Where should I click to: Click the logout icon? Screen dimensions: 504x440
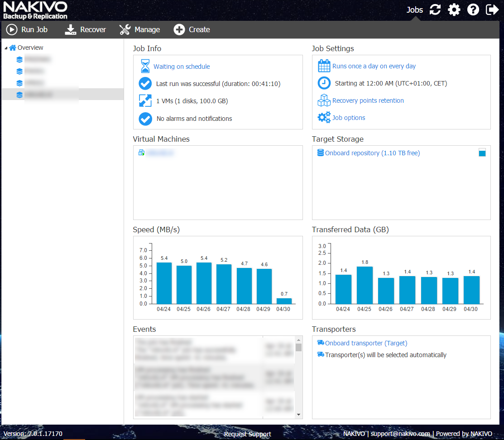(x=492, y=10)
